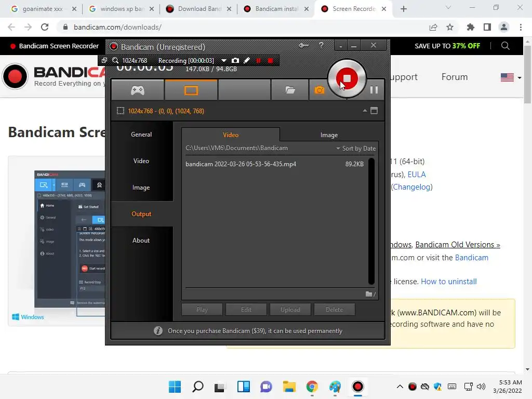Click Bandicam icon in taskbar
Image resolution: width=532 pixels, height=399 pixels.
pos(357,387)
